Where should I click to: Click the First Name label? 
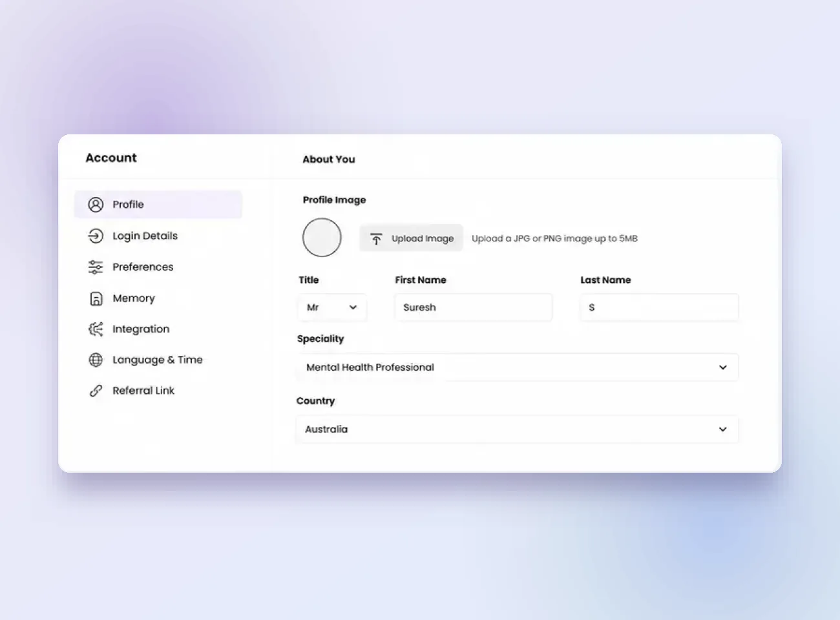pos(421,280)
